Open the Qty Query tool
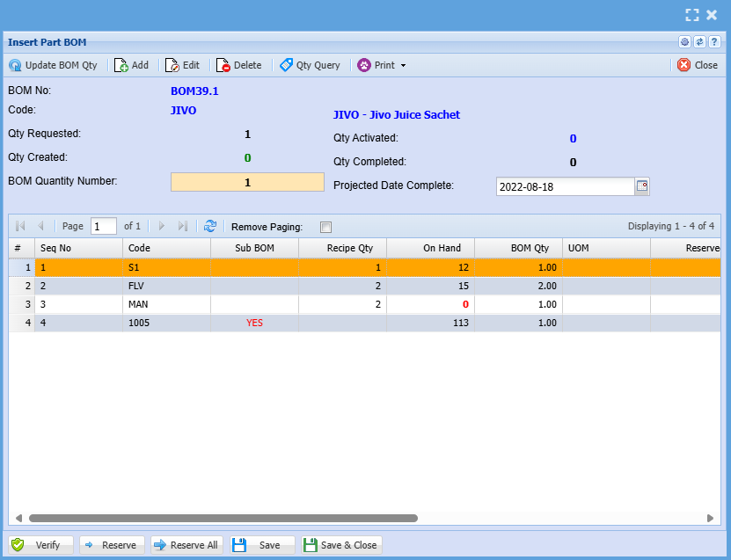This screenshot has width=731, height=560. [x=310, y=65]
